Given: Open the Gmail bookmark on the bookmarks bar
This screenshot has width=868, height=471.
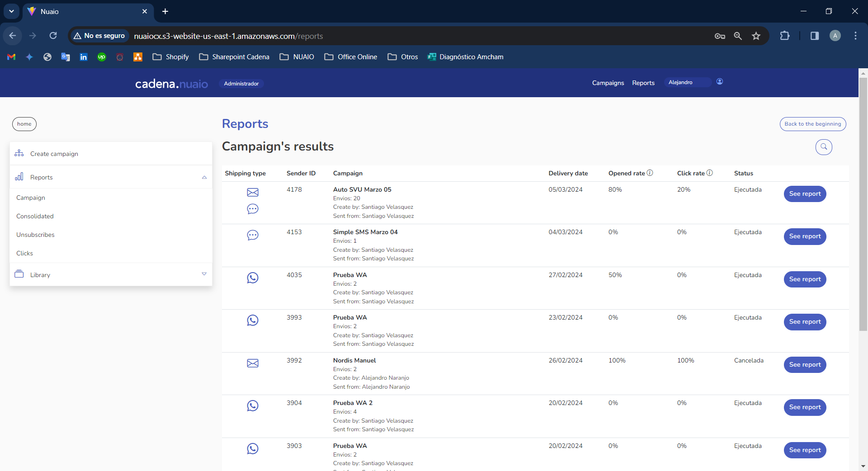Looking at the screenshot, I should tap(10, 57).
